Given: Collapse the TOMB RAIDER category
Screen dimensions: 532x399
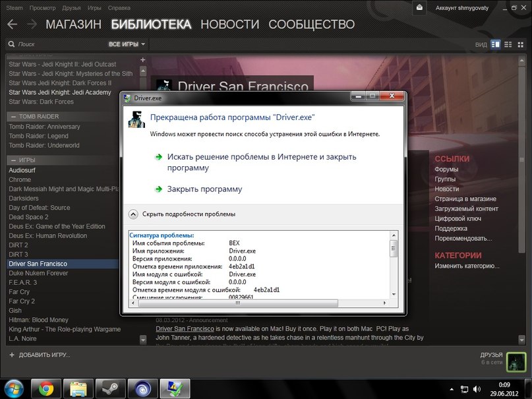Looking at the screenshot, I should (x=13, y=117).
